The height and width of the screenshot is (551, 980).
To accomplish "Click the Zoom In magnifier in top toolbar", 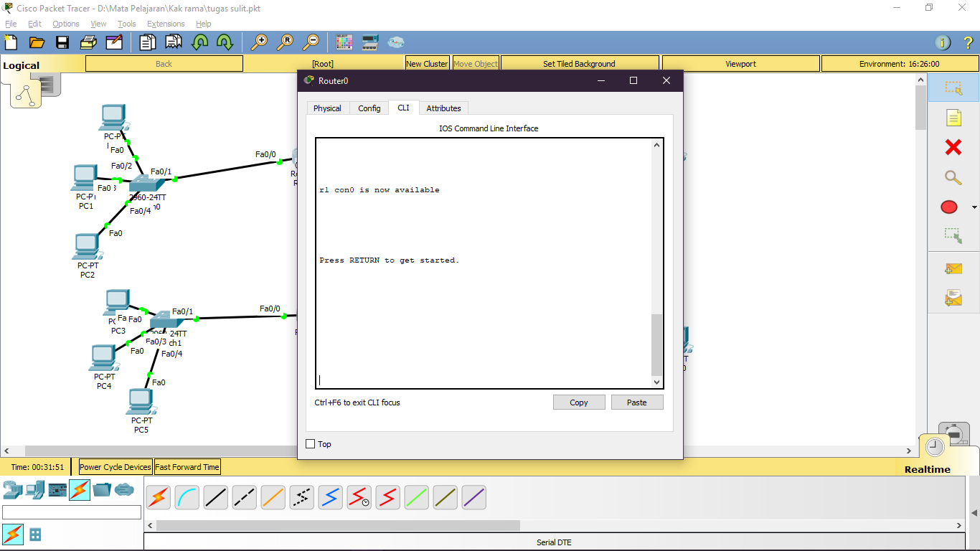I will (x=260, y=42).
